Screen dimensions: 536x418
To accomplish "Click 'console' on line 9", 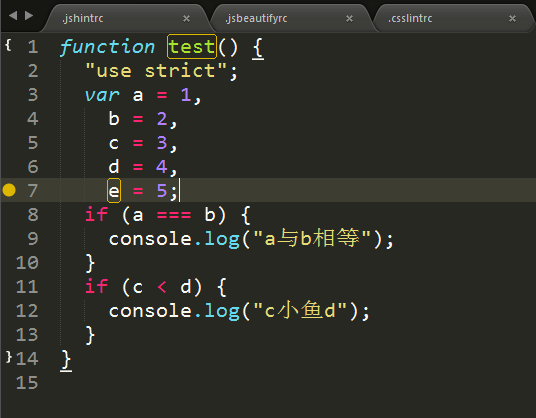I will pos(150,239).
